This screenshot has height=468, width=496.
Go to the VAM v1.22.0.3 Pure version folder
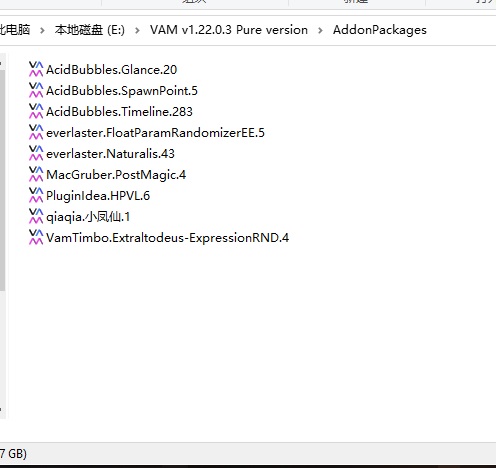pyautogui.click(x=229, y=30)
